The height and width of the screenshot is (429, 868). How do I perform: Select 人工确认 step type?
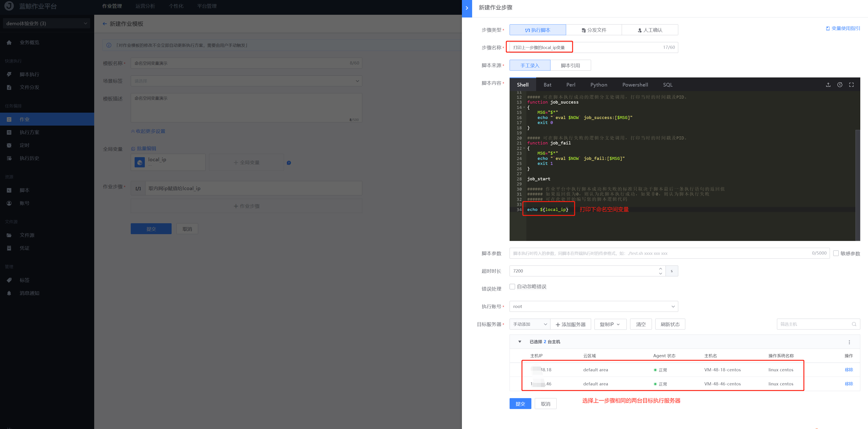[x=650, y=30]
